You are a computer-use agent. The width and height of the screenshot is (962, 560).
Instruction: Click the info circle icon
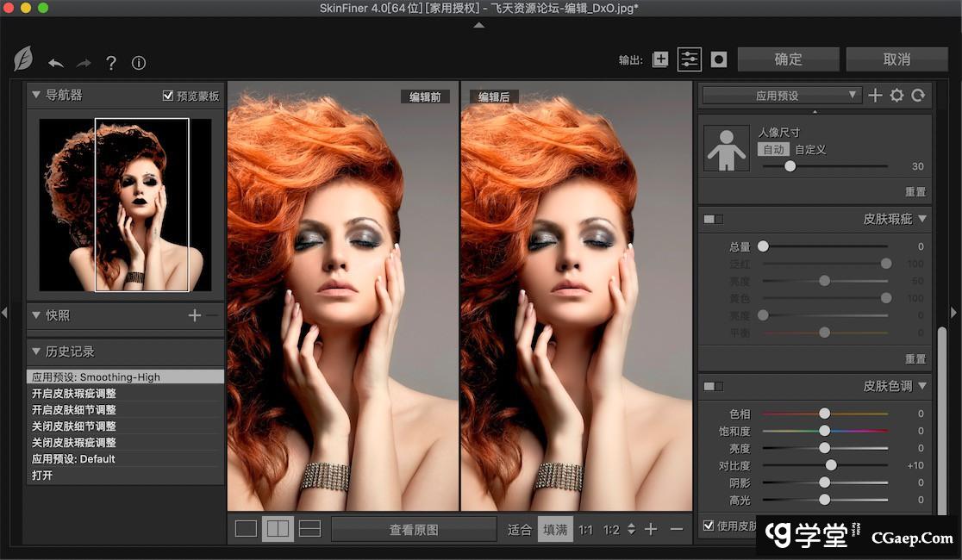138,63
